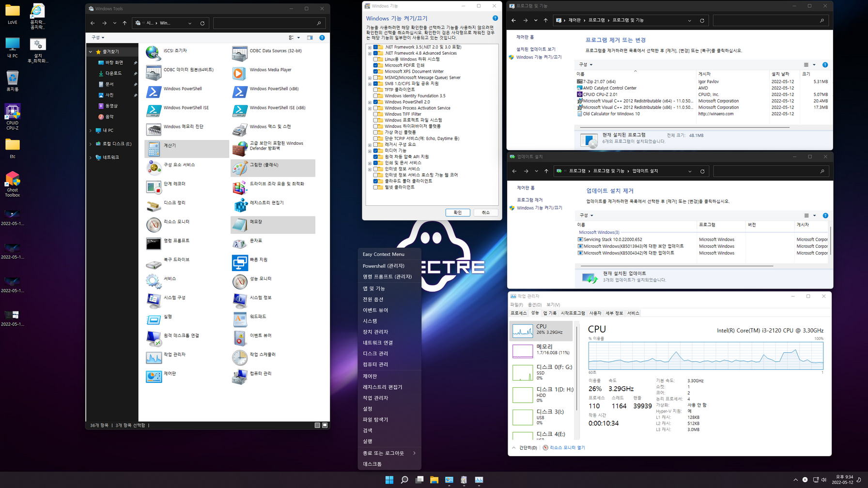868x488 pixels.
Task: Open 휴지통 recycle bin on desktop
Action: point(12,81)
